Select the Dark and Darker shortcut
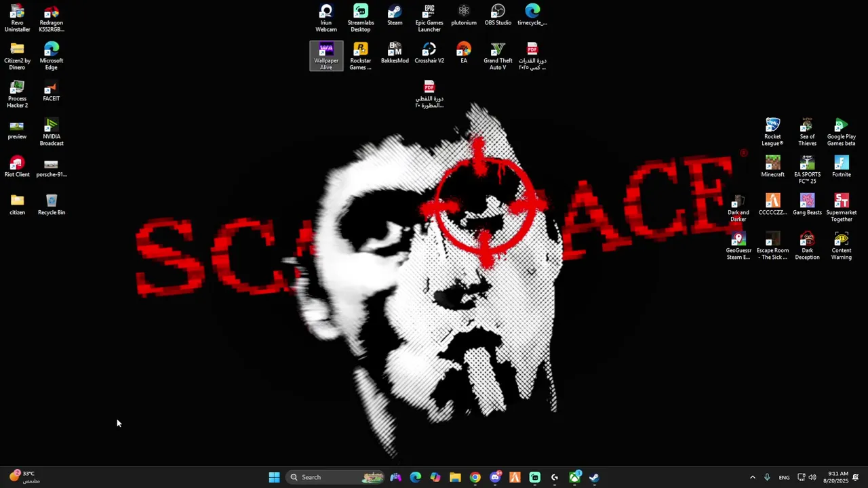868x488 pixels. coord(738,208)
